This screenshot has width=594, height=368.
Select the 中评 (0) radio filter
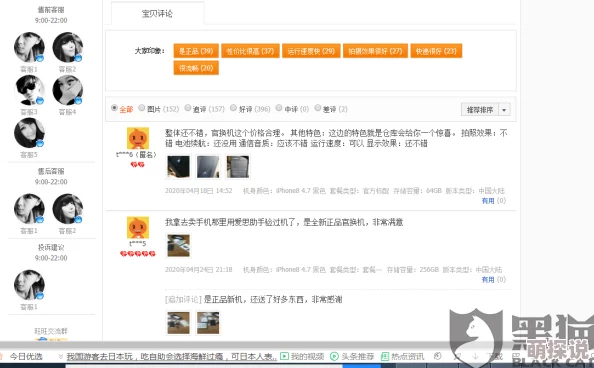[279, 108]
